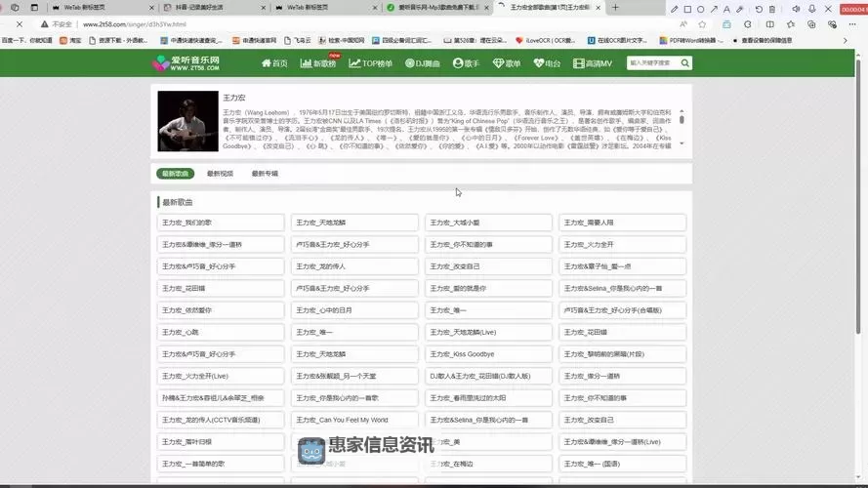The height and width of the screenshot is (488, 868).
Task: Open the 新歌榜 nav item
Action: 318,63
